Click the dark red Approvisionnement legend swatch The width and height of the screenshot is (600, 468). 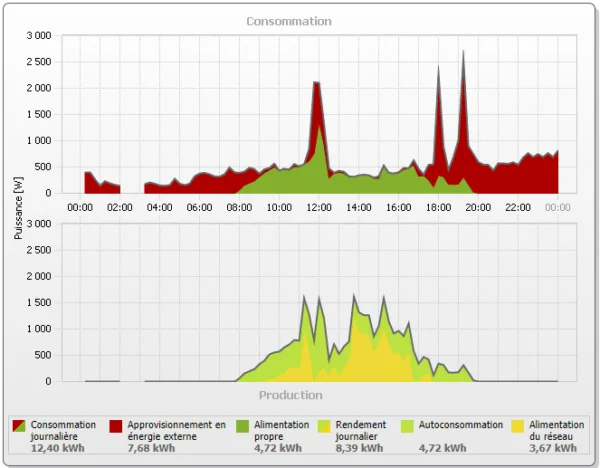(115, 425)
